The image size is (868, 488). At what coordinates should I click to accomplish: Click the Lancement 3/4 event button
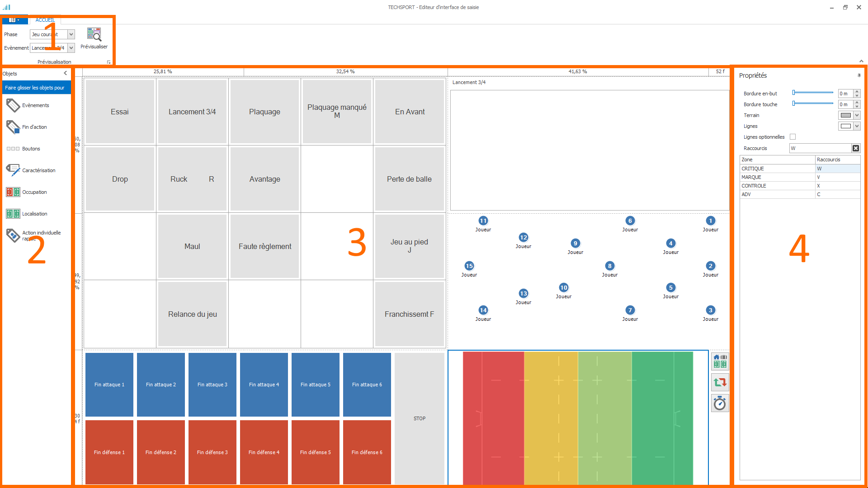[192, 112]
